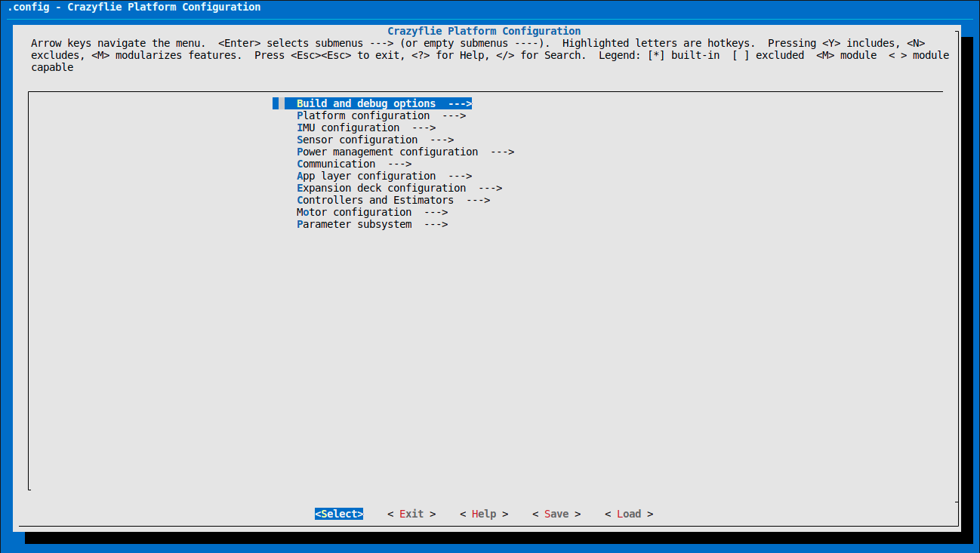Image resolution: width=980 pixels, height=553 pixels.
Task: Open Expansion deck configuration submenu
Action: point(399,188)
